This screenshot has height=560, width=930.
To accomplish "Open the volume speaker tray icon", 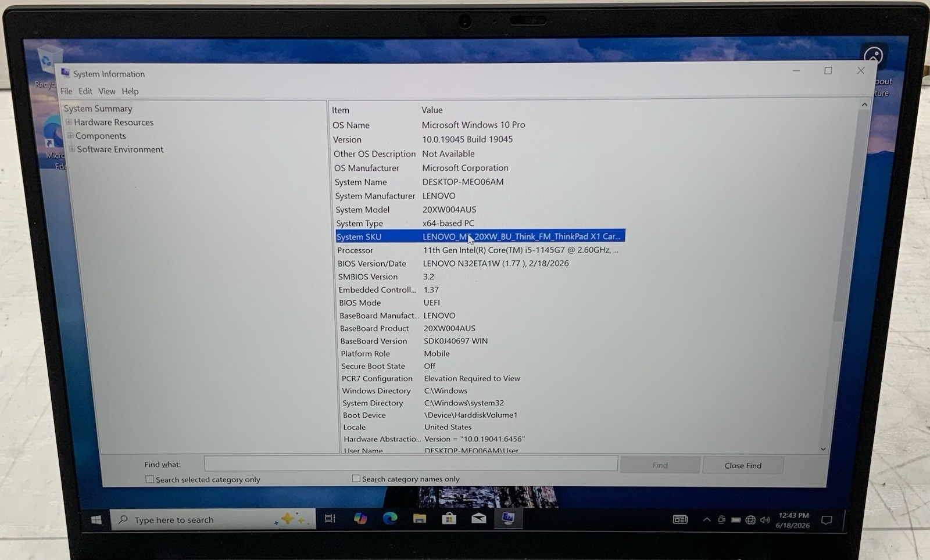I will click(x=765, y=520).
